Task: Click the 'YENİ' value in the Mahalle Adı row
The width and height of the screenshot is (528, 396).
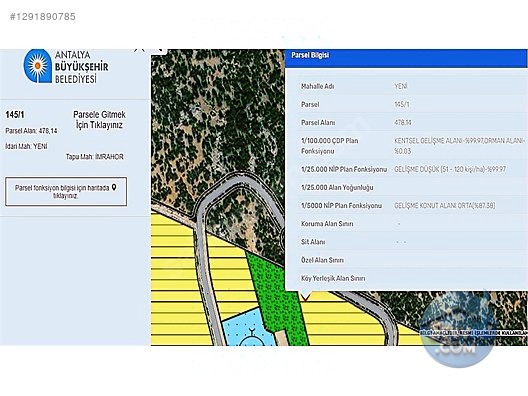Action: 401,86
